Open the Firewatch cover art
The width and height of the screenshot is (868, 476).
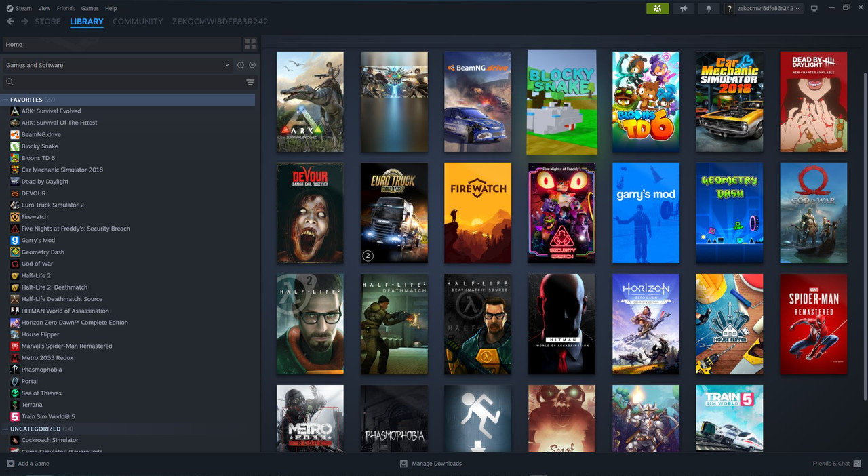click(x=477, y=213)
